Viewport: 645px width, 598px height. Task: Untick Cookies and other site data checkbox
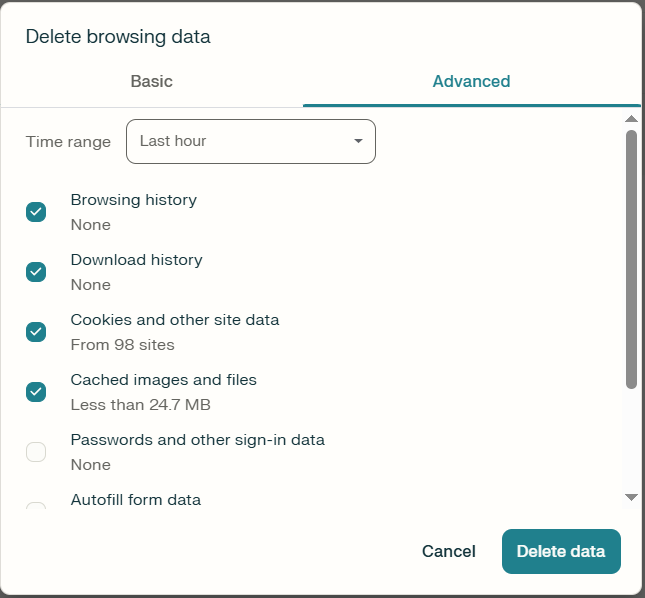36,332
